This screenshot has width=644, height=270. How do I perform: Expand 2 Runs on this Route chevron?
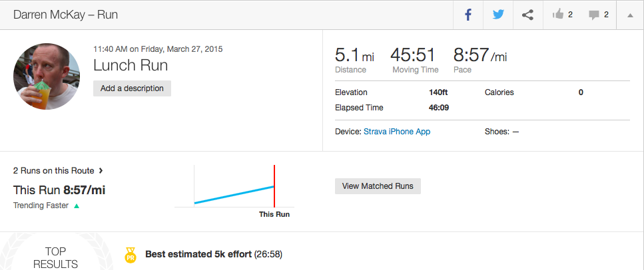point(101,171)
